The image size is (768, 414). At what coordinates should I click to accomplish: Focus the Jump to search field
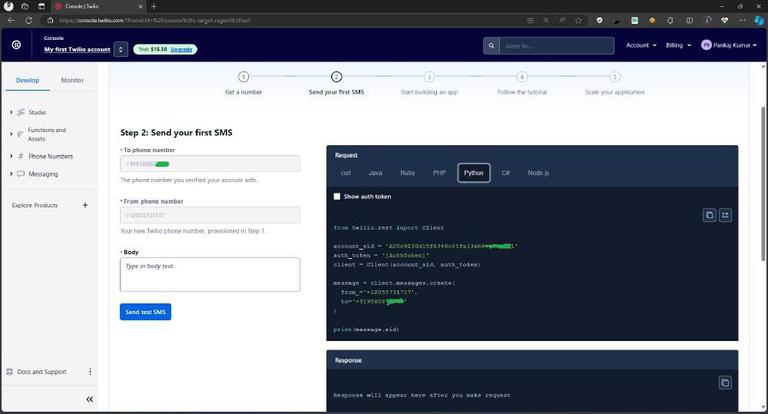pyautogui.click(x=556, y=46)
